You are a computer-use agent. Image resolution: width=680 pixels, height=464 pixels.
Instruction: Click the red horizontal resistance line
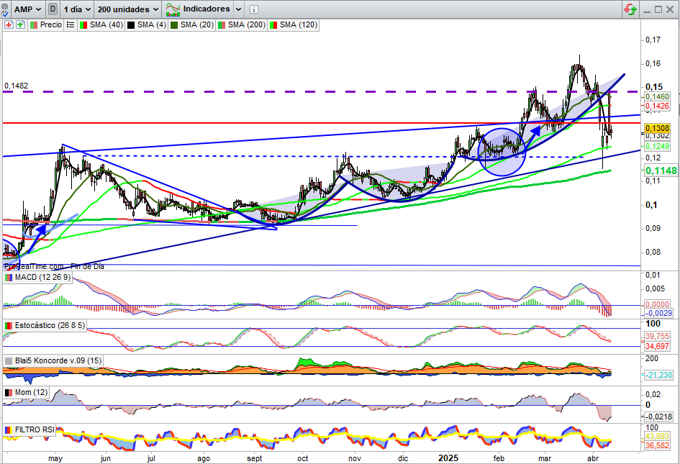[x=321, y=123]
